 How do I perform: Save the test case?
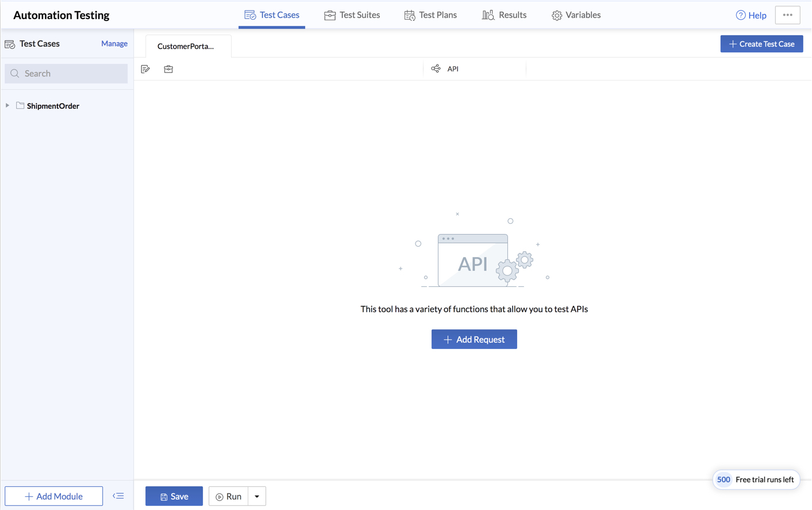(x=174, y=496)
